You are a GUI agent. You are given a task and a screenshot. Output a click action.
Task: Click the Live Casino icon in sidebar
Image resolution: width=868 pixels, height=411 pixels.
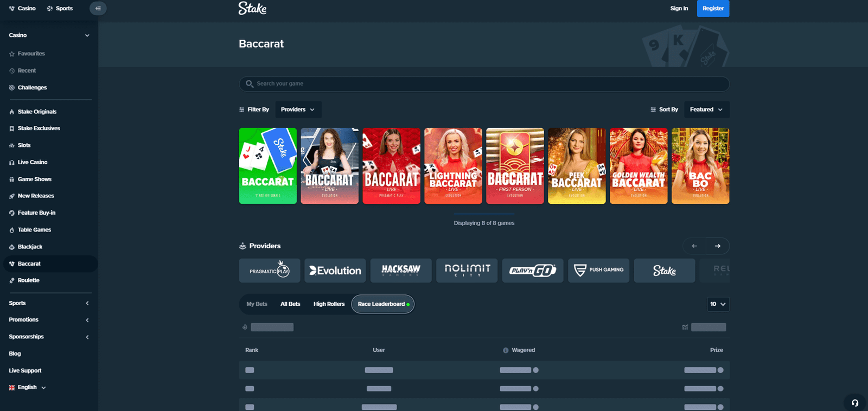click(12, 163)
